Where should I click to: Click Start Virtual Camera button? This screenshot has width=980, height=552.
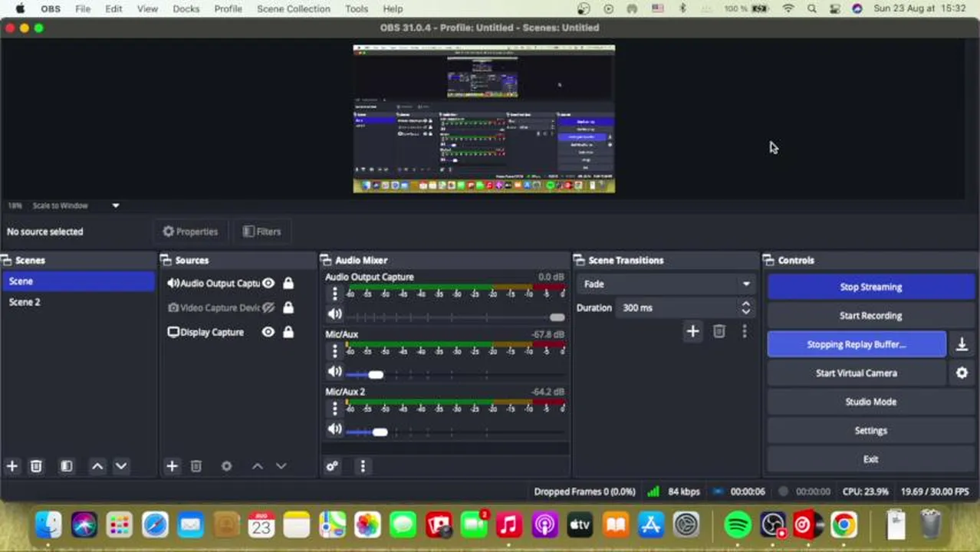click(857, 373)
